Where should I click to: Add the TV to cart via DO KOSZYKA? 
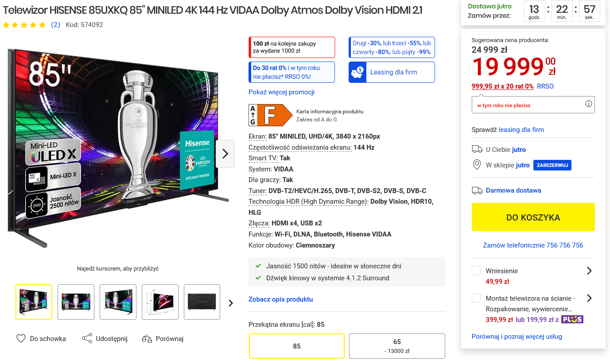533,217
